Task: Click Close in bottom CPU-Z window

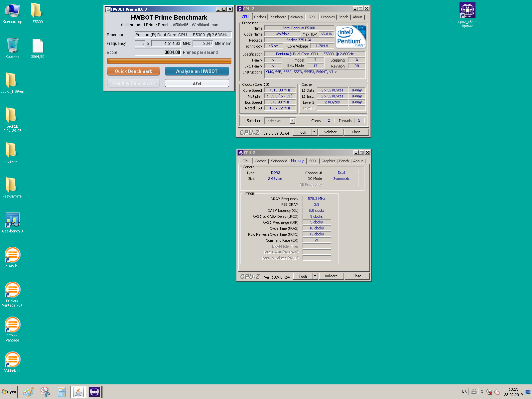Action: click(x=357, y=276)
